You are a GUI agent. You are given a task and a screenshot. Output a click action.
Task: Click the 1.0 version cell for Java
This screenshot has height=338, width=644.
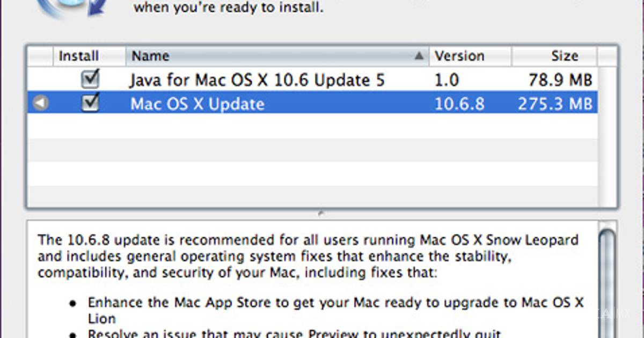click(x=447, y=80)
